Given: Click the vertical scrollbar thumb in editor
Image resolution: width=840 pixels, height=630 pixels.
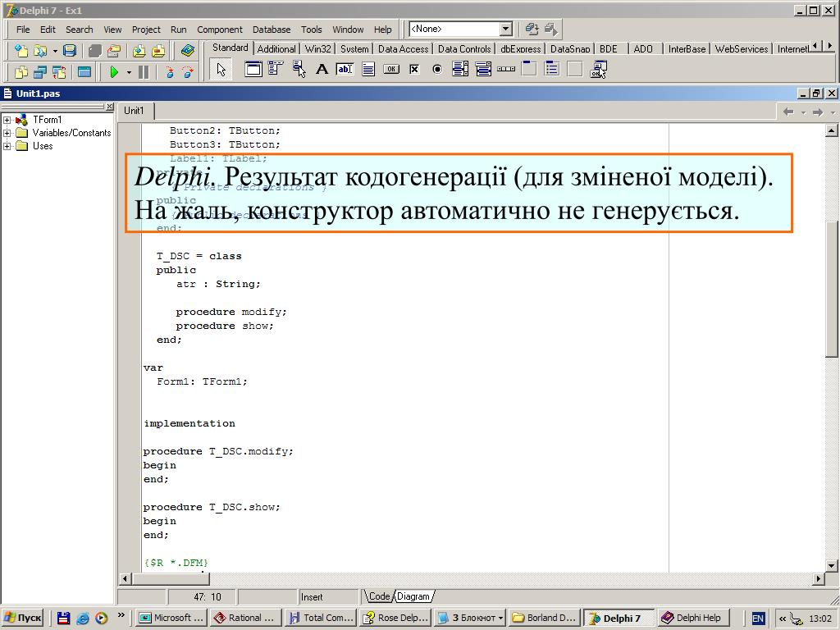Looking at the screenshot, I should [831, 288].
